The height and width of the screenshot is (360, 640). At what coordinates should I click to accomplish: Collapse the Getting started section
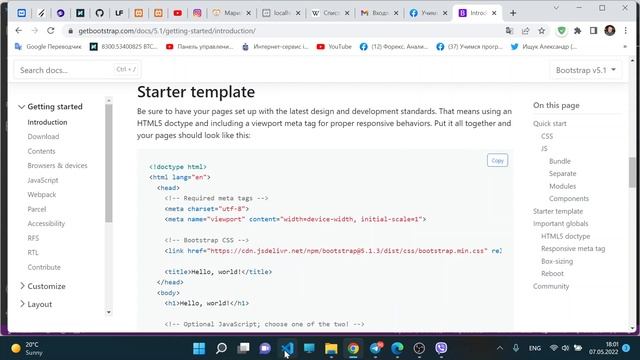click(50, 107)
